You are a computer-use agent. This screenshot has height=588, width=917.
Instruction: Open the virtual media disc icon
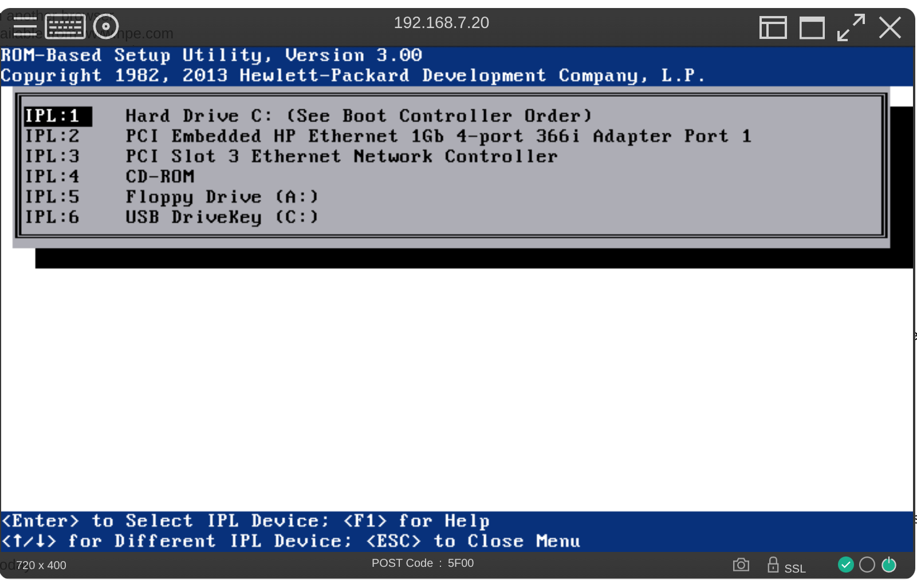tap(106, 27)
